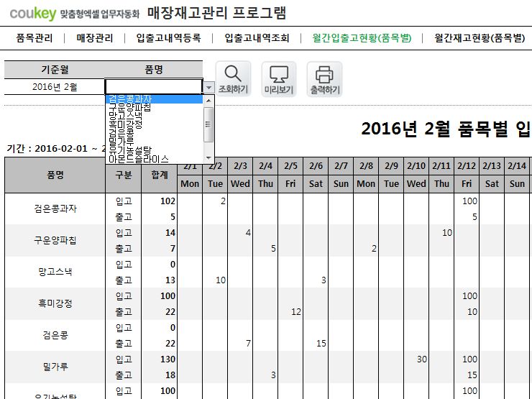This screenshot has height=399, width=532.
Task: Click 밀가루 입고 total 130
Action: 168,359
